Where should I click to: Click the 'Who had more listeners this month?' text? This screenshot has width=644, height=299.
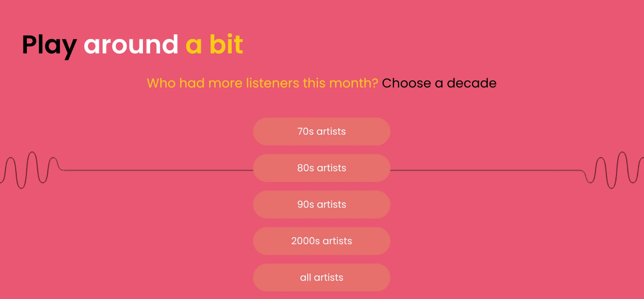click(x=262, y=83)
